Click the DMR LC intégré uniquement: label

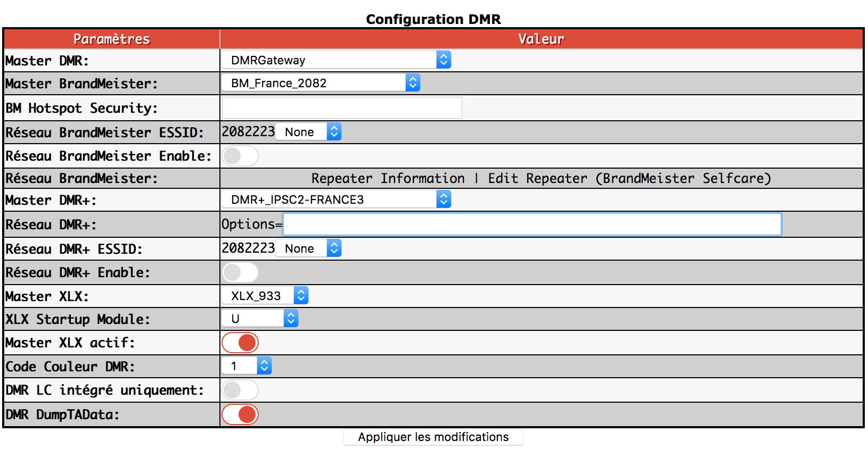point(105,390)
